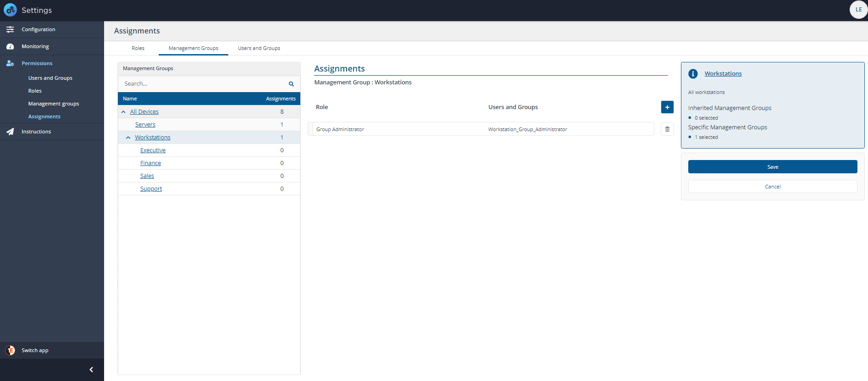Click the Switch app 1E icon
868x381 pixels.
tap(10, 350)
